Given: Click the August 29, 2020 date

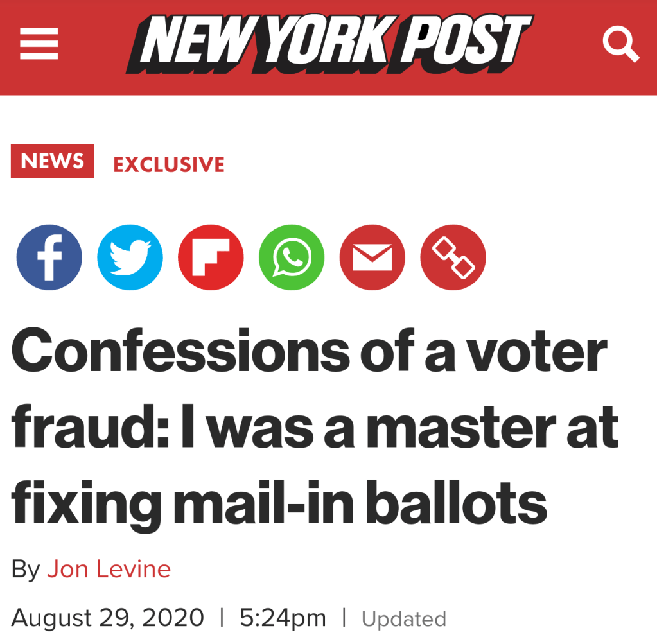Looking at the screenshot, I should 107,618.
